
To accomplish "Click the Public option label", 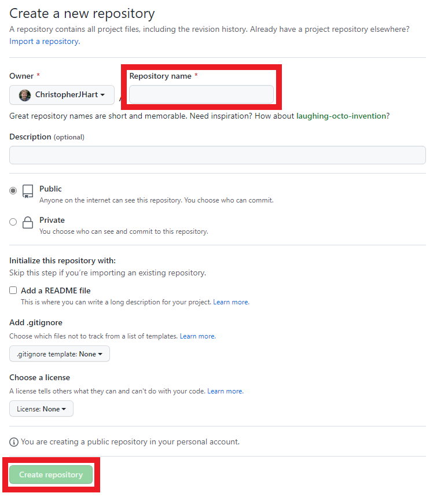I will pos(50,189).
